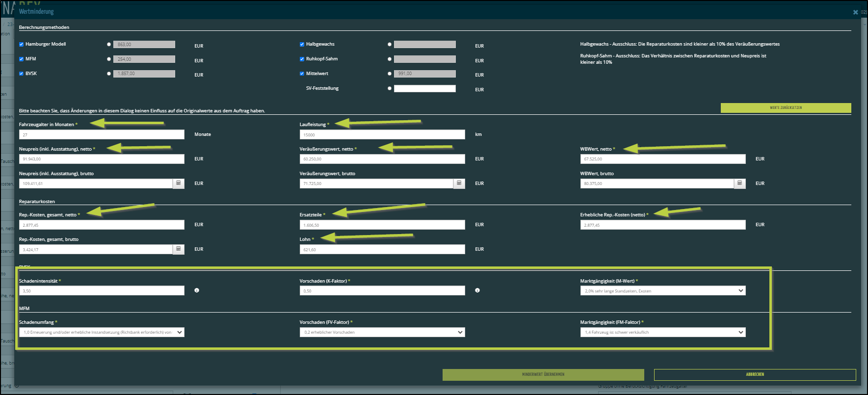Toggle the BVSK checkbox
This screenshot has height=395, width=868.
22,74
